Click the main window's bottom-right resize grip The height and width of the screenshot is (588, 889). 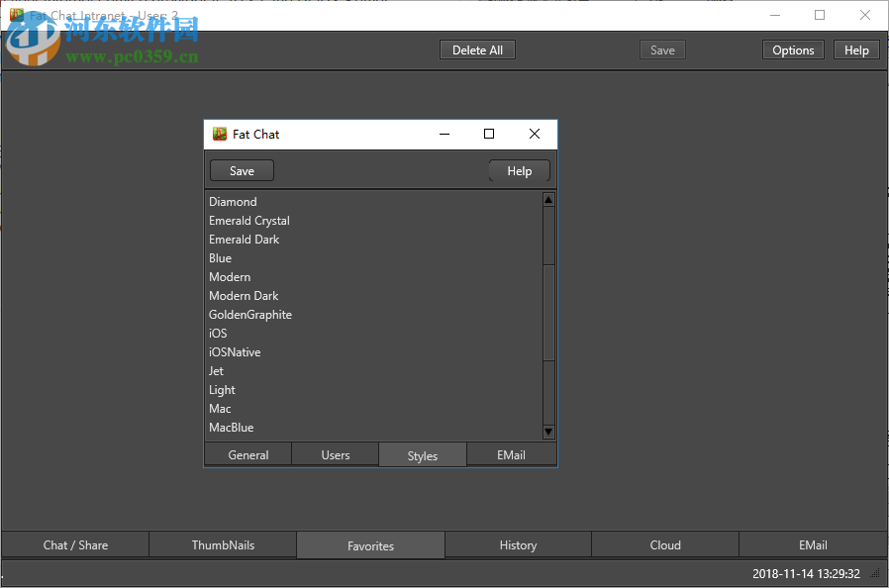tap(875, 574)
